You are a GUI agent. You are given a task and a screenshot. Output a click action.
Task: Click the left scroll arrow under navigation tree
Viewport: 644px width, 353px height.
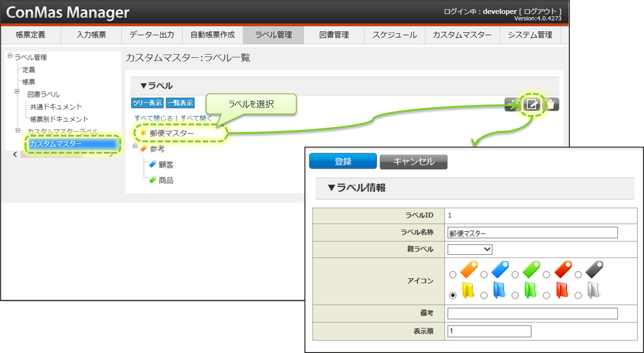tap(15, 154)
